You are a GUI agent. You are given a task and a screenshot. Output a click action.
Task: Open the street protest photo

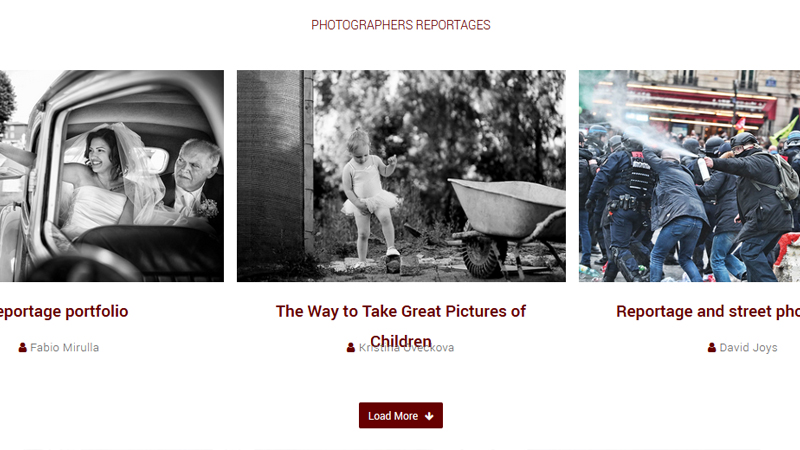point(689,176)
